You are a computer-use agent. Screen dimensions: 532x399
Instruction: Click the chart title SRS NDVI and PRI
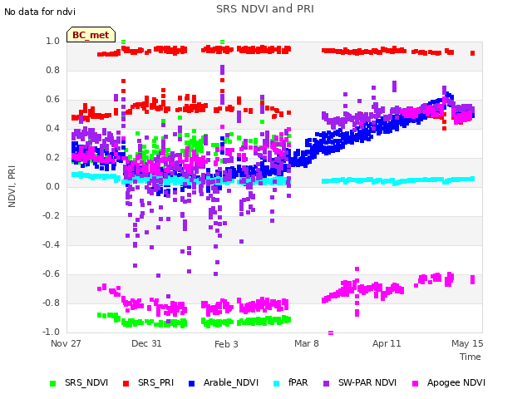265,8
